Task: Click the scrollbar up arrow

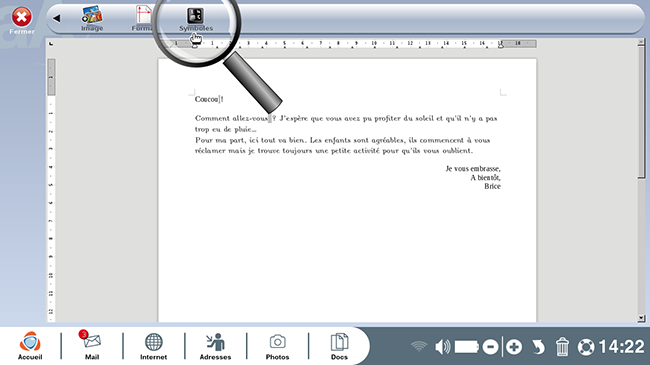Action: (641, 42)
